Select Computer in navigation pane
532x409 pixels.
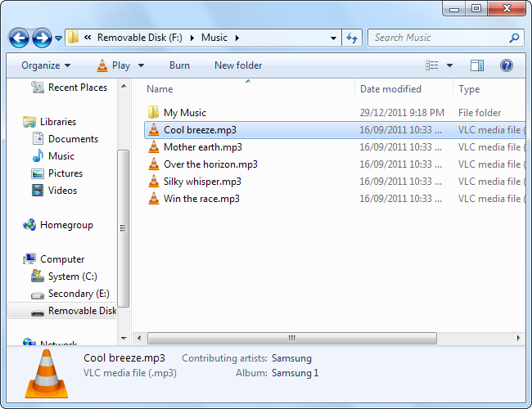62,259
